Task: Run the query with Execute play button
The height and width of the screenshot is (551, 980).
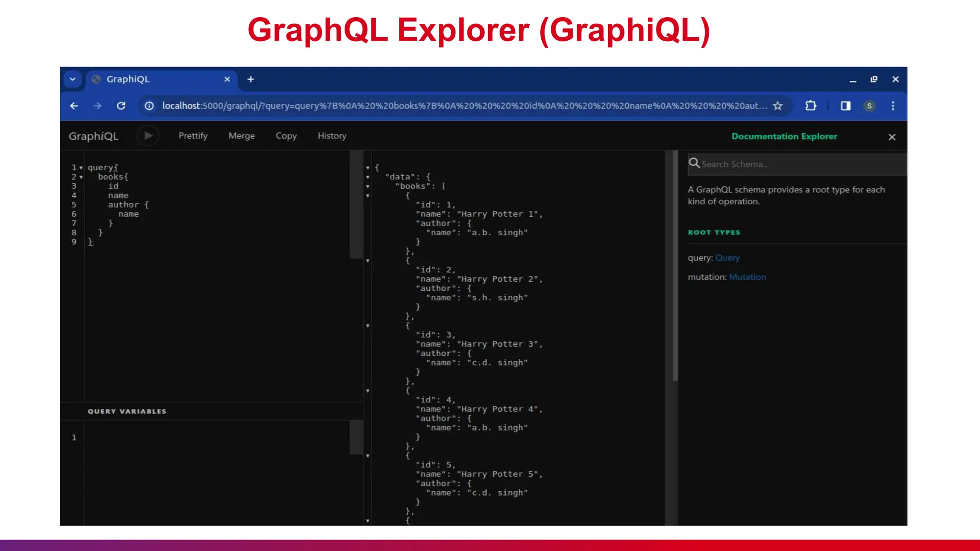Action: pyautogui.click(x=148, y=136)
